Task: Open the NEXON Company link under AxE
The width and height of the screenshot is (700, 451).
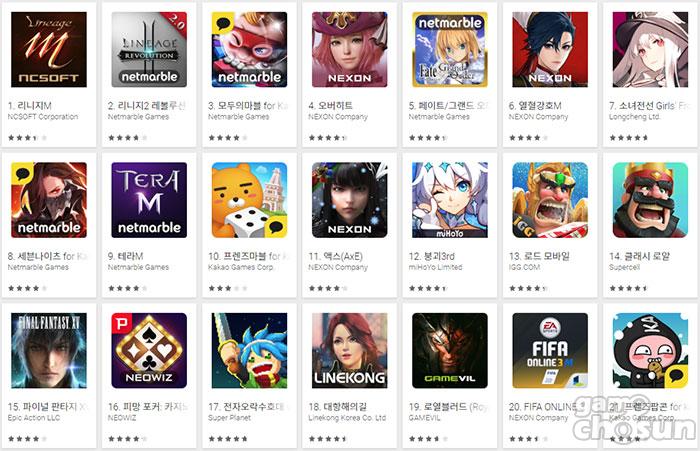Action: 338,267
